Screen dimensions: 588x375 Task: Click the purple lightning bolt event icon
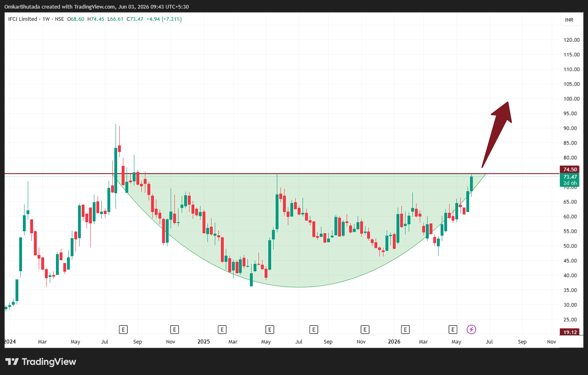pos(471,329)
